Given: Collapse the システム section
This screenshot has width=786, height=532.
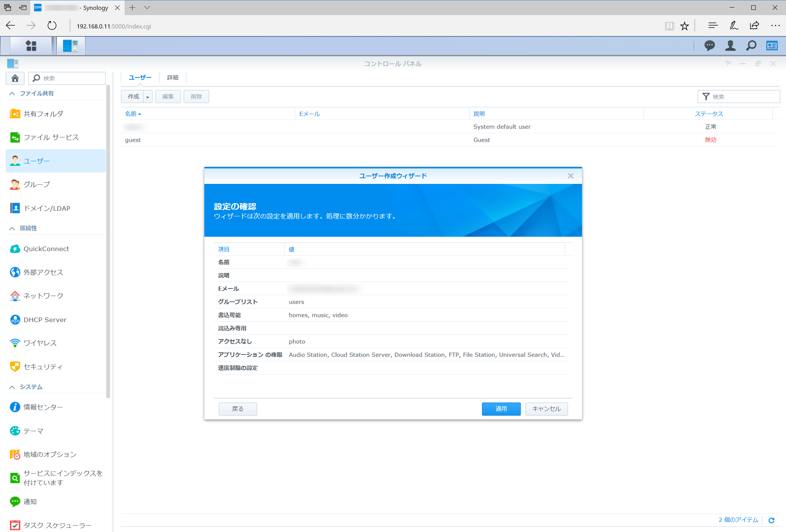Looking at the screenshot, I should tap(12, 387).
